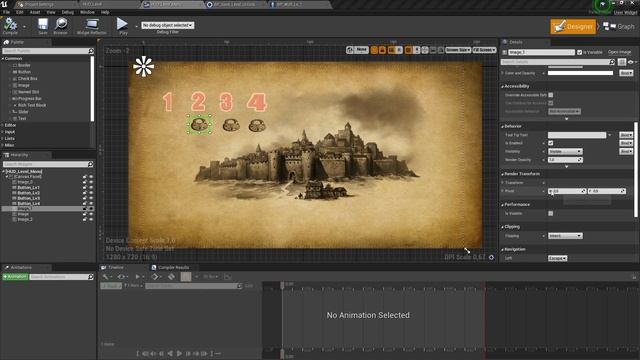This screenshot has width=640, height=360.
Task: Click the Pivot X value field
Action: point(567,191)
